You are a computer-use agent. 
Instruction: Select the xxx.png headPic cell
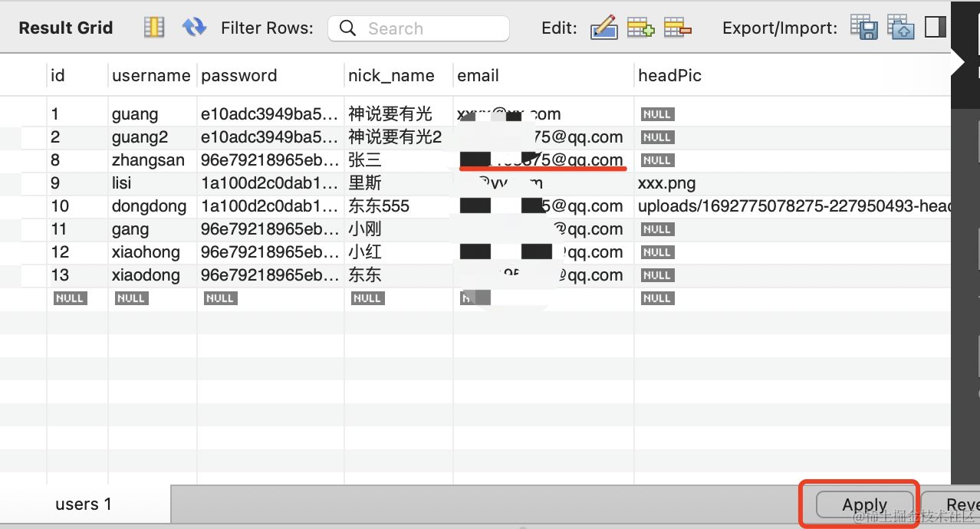666,183
